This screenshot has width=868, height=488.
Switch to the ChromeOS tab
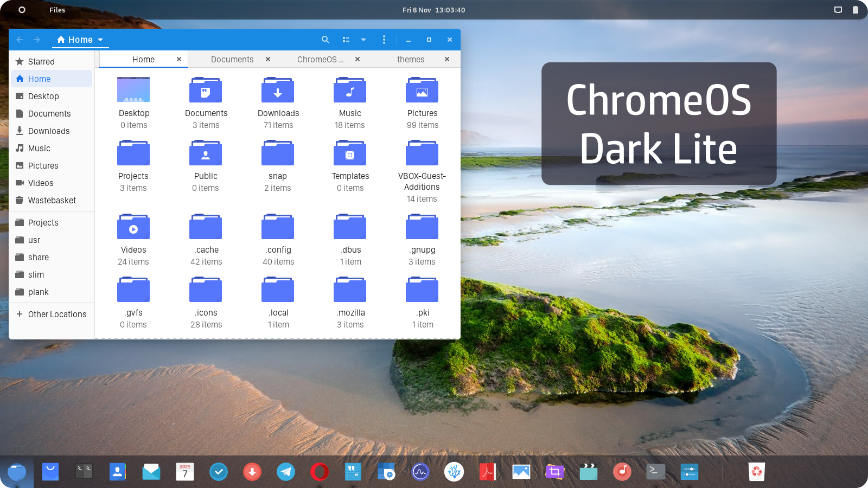point(320,59)
